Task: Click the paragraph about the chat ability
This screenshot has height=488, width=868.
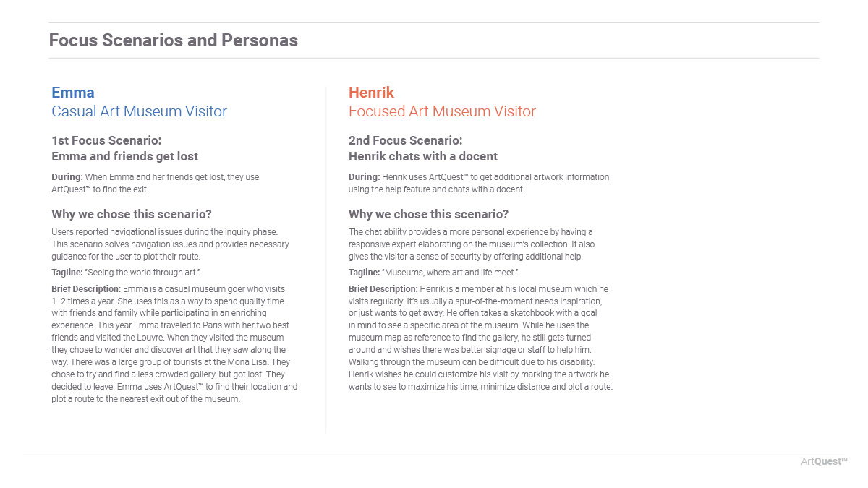Action: [471, 244]
